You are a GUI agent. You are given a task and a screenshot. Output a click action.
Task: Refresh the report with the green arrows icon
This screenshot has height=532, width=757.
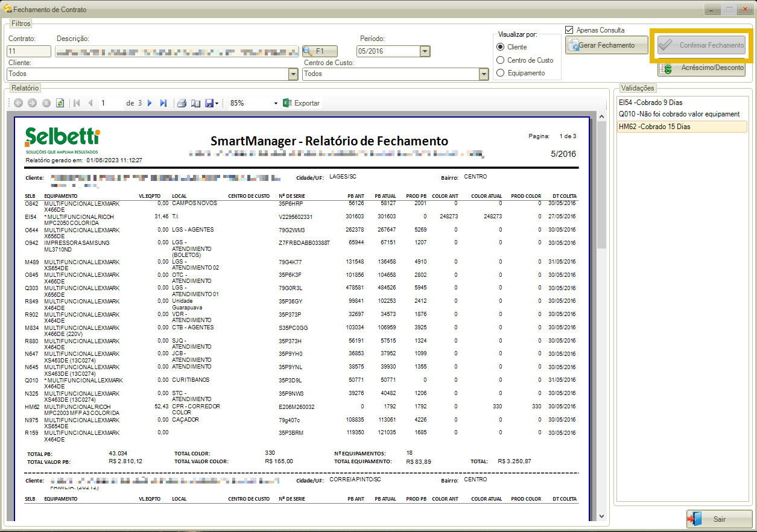click(60, 103)
